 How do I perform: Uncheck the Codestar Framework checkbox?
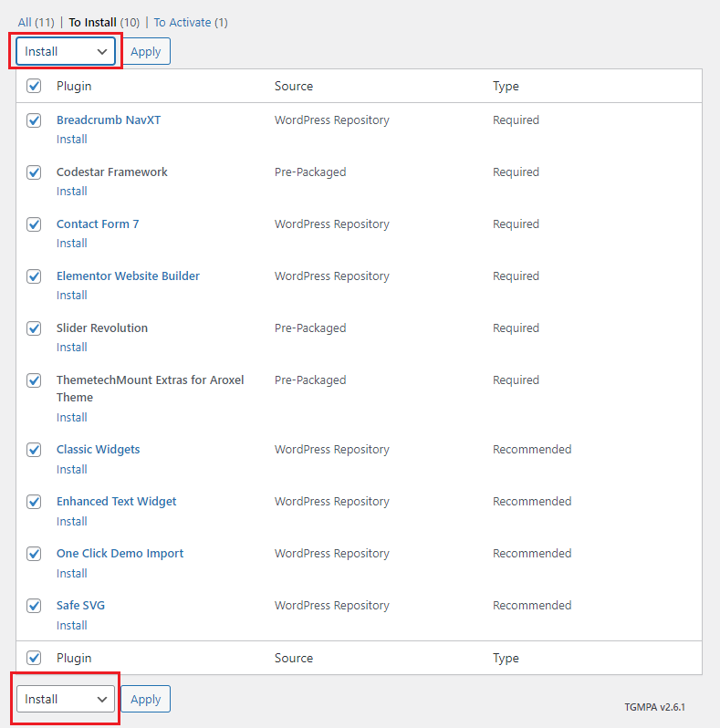(x=34, y=172)
